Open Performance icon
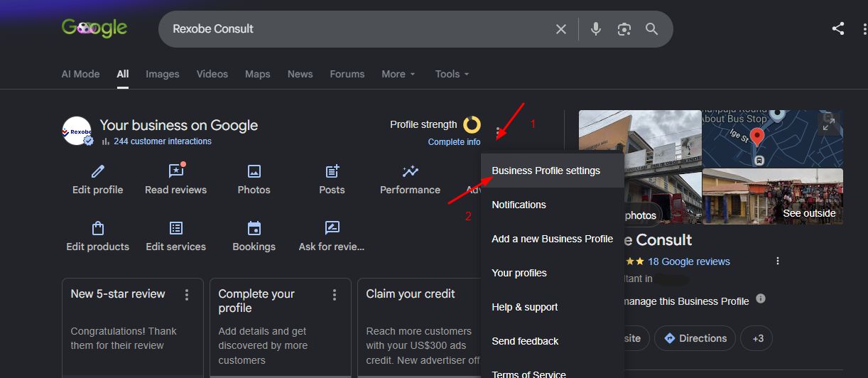868x378 pixels. coord(410,171)
